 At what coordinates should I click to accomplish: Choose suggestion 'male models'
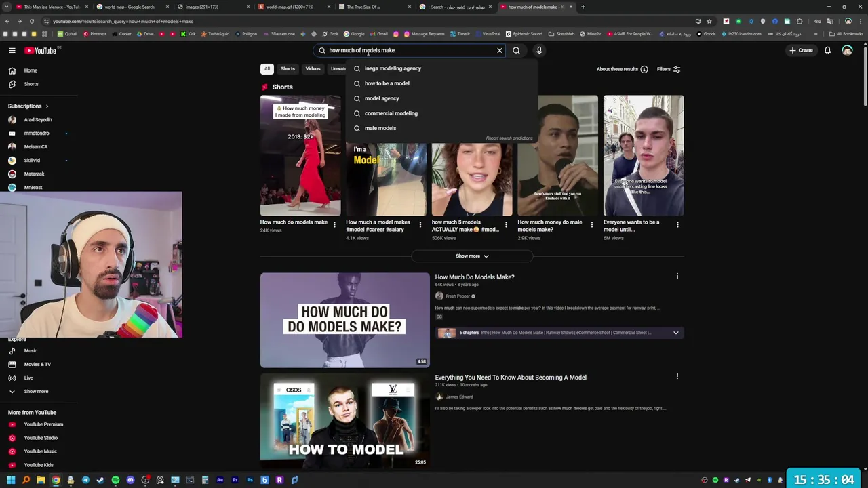coord(442,128)
